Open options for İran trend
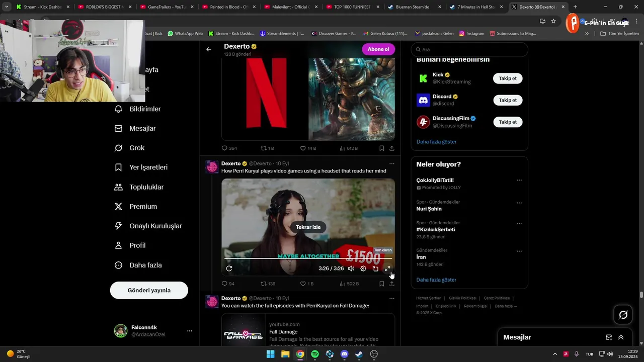The height and width of the screenshot is (362, 644). (x=519, y=251)
